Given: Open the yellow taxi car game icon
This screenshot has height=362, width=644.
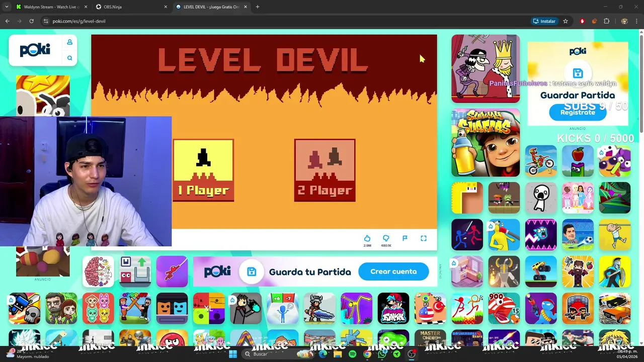Looking at the screenshot, I should click(615, 308).
